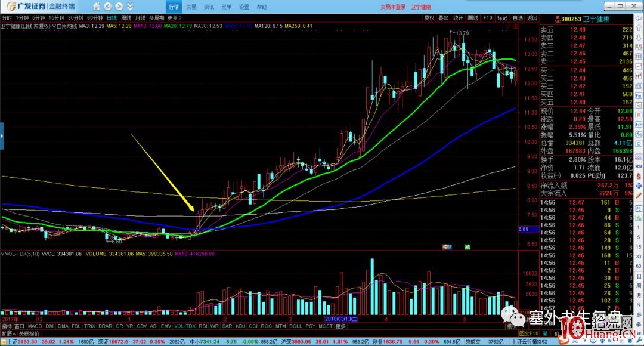This screenshot has height=346, width=644.
Task: Select the 5分钟 period
Action: pos(39,18)
